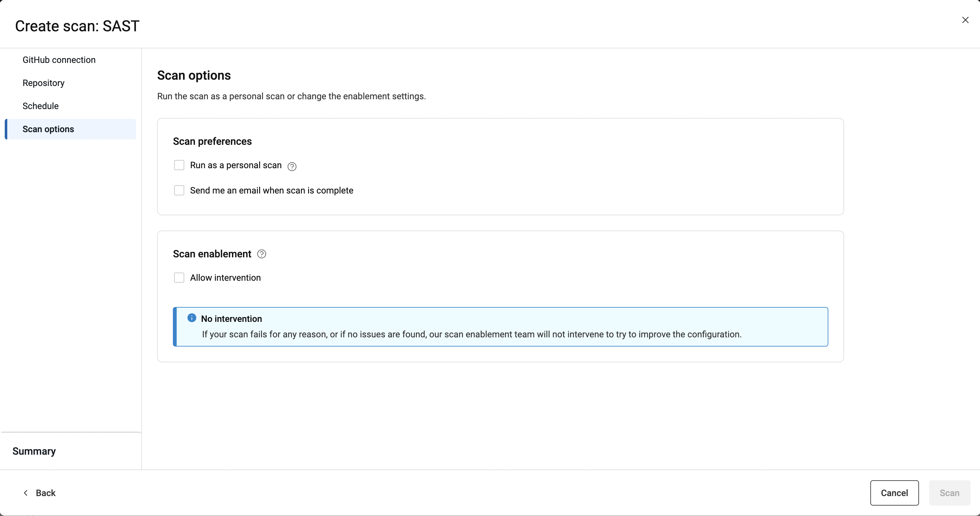This screenshot has height=516, width=980.
Task: Enable Run as a personal scan checkbox
Action: pyautogui.click(x=179, y=165)
